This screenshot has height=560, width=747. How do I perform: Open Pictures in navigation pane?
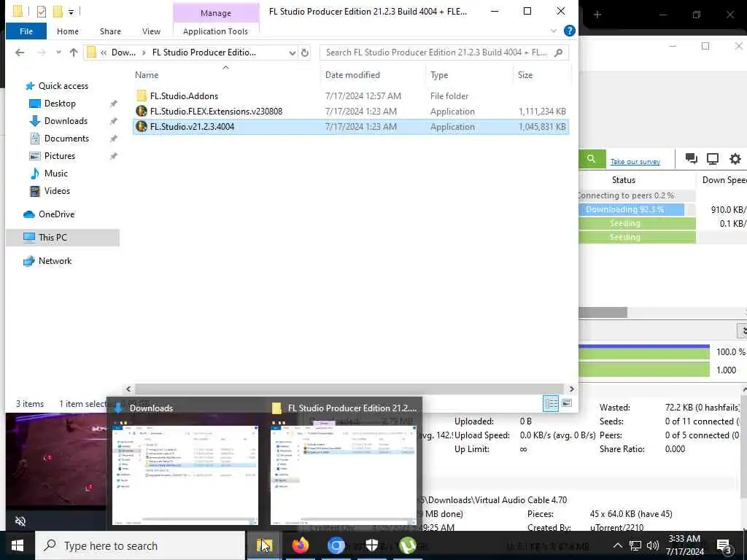pyautogui.click(x=60, y=156)
